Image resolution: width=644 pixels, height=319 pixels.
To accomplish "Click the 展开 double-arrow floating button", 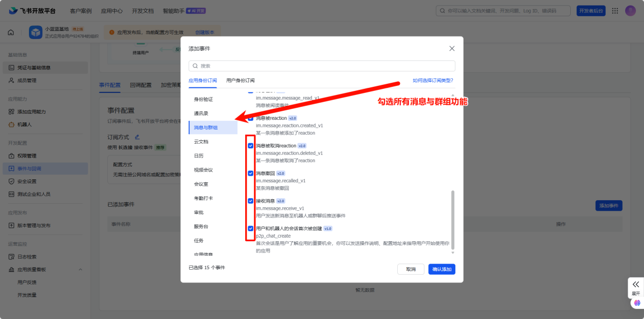I will coord(636,285).
